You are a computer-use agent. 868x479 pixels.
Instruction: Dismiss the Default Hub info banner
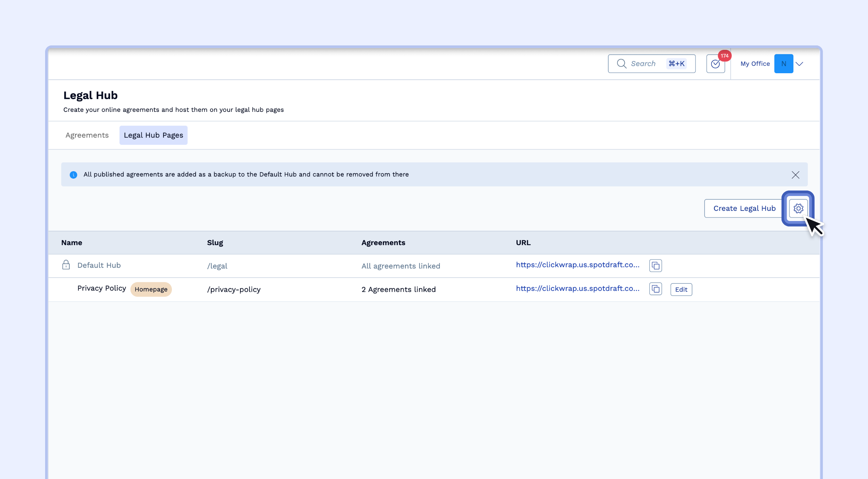(795, 175)
